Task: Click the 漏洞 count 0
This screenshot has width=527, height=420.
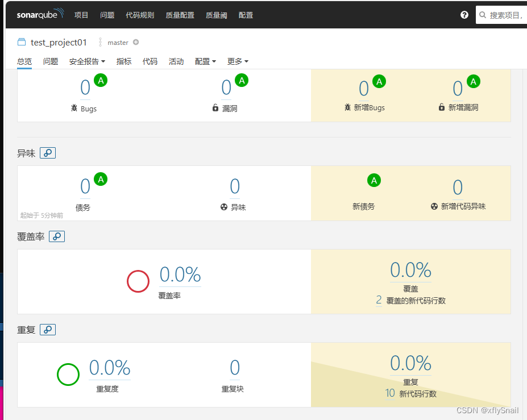Action: pos(226,88)
